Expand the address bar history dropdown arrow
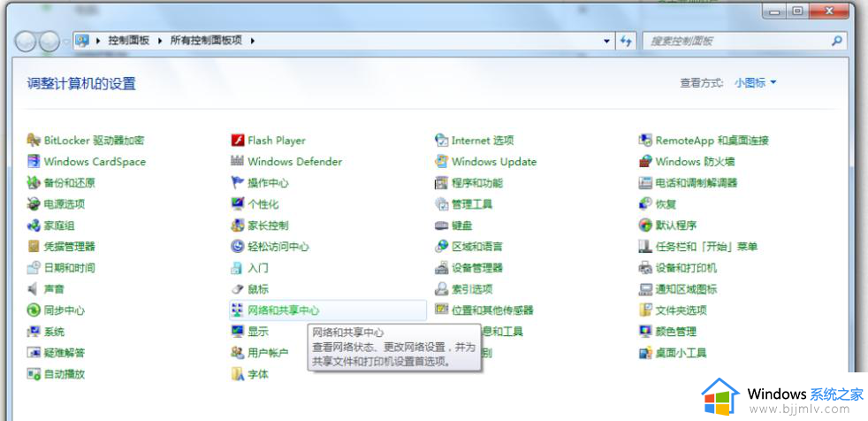868x421 pixels. click(x=606, y=41)
